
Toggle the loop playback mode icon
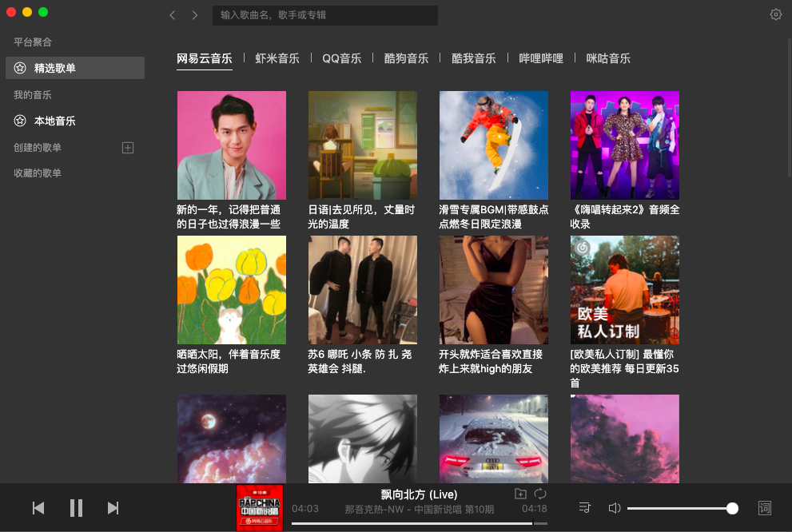(540, 494)
